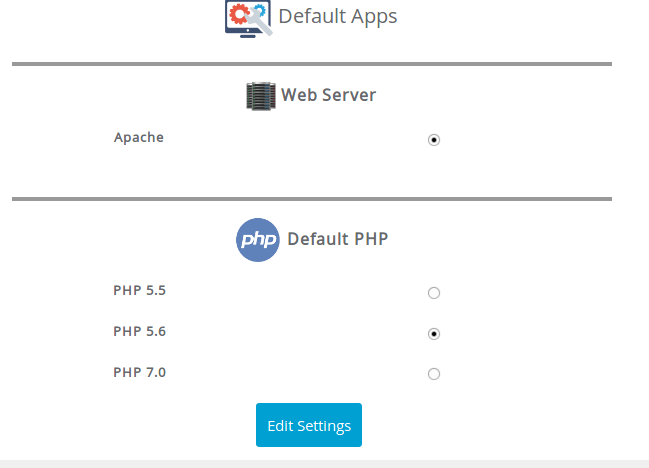Select the Apache radio button

point(434,140)
